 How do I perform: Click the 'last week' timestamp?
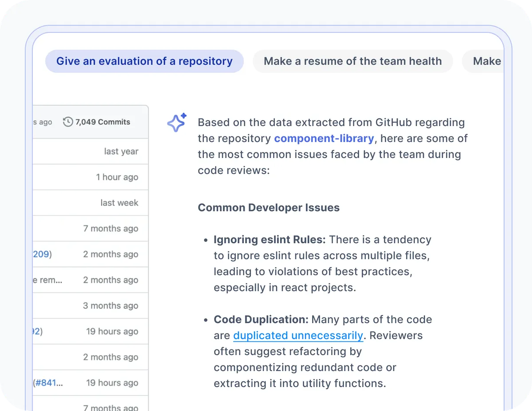pos(119,203)
